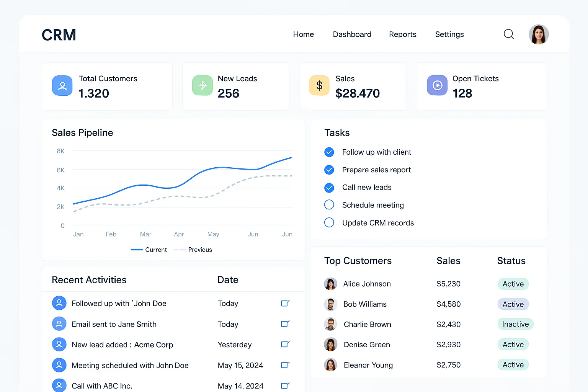The width and height of the screenshot is (588, 392).
Task: Check the Schedule meeting task
Action: point(329,205)
